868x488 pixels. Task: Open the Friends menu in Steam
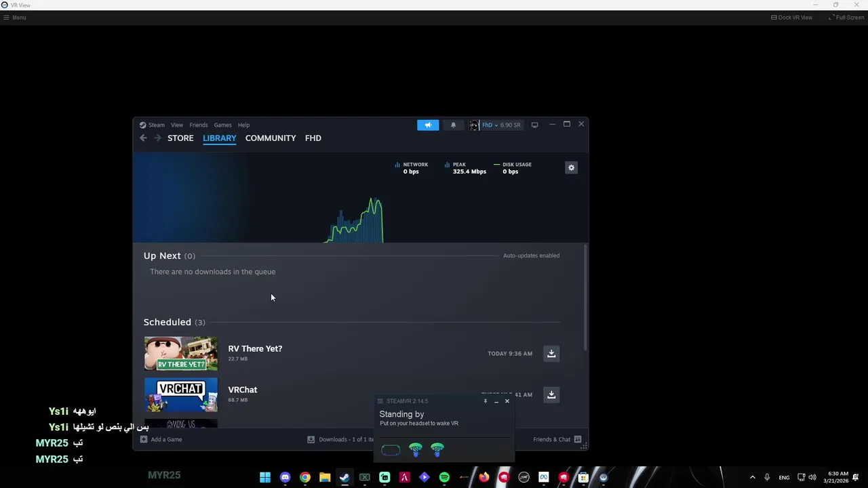199,125
